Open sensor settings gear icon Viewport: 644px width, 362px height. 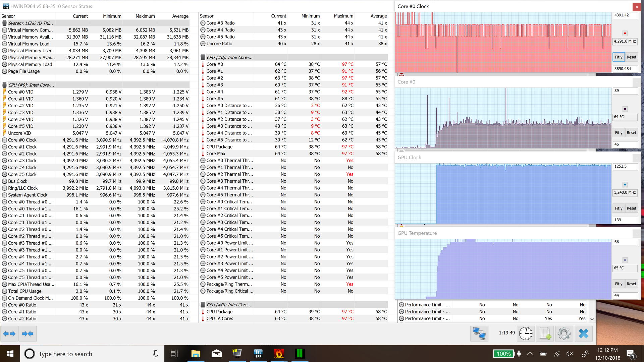(564, 334)
